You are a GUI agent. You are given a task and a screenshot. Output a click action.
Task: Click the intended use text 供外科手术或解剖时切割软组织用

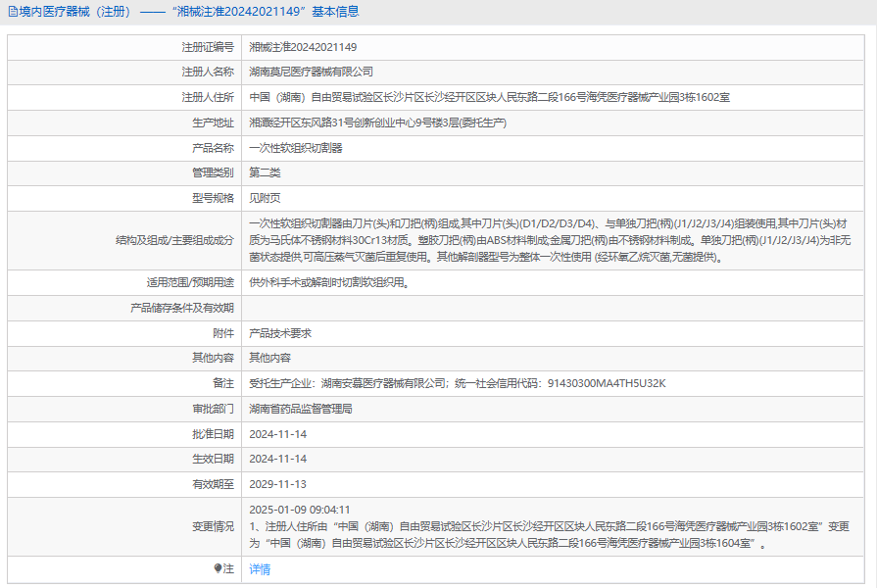[329, 283]
